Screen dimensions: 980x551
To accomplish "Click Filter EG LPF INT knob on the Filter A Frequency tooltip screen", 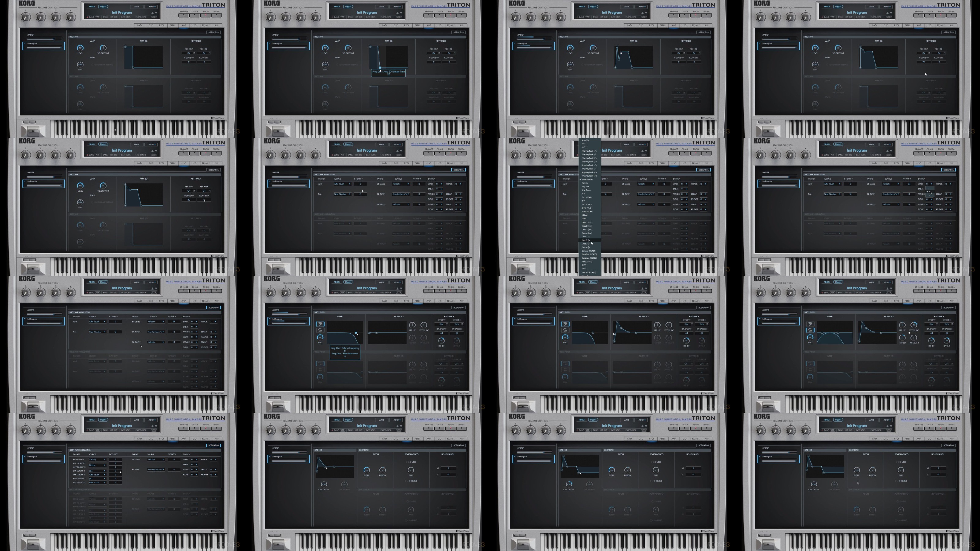I will coord(413,325).
